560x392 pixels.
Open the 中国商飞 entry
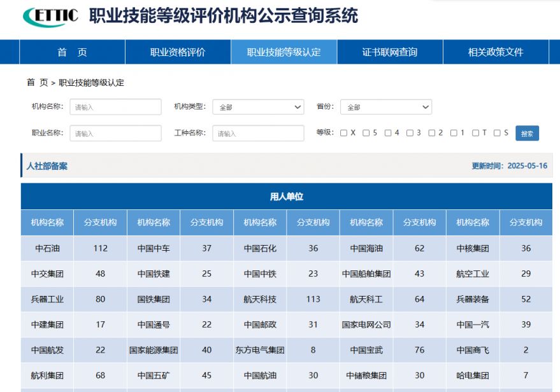click(473, 350)
